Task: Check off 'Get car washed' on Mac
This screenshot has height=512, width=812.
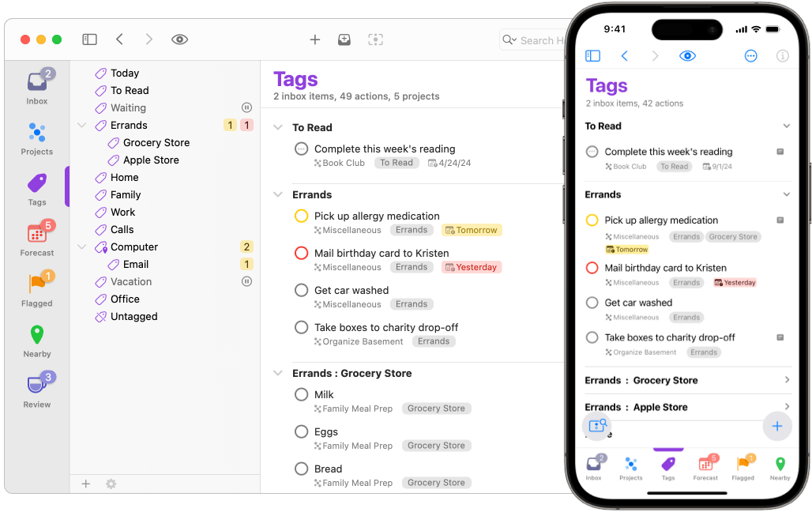Action: coord(302,290)
